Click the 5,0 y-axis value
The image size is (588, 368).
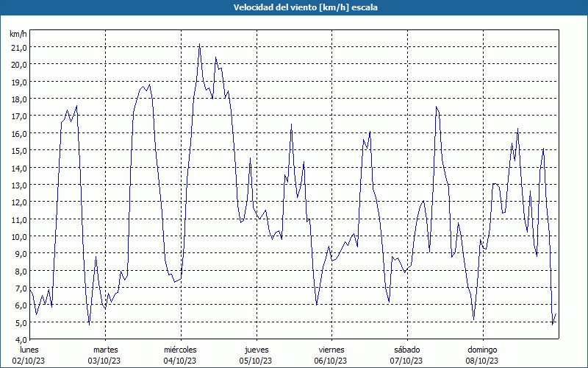(x=21, y=322)
